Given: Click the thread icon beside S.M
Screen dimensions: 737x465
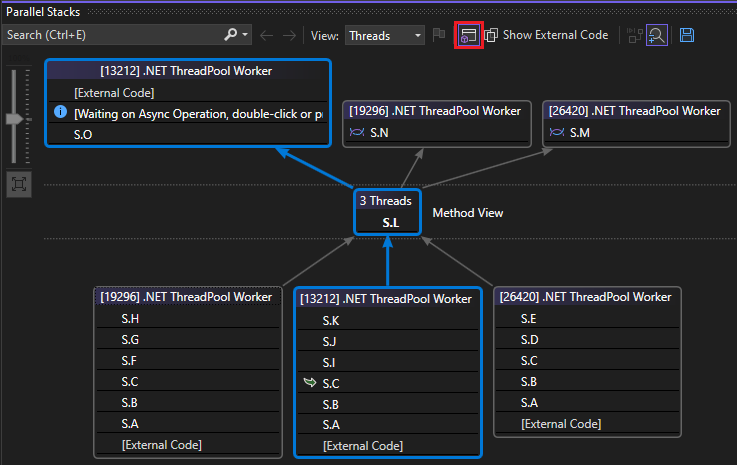Looking at the screenshot, I should pyautogui.click(x=557, y=132).
